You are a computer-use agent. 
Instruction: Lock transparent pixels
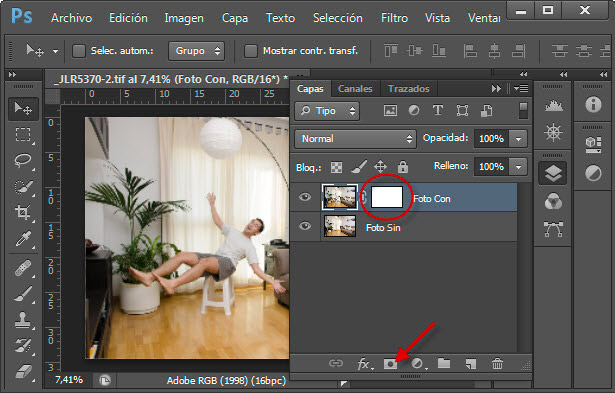pyautogui.click(x=336, y=167)
